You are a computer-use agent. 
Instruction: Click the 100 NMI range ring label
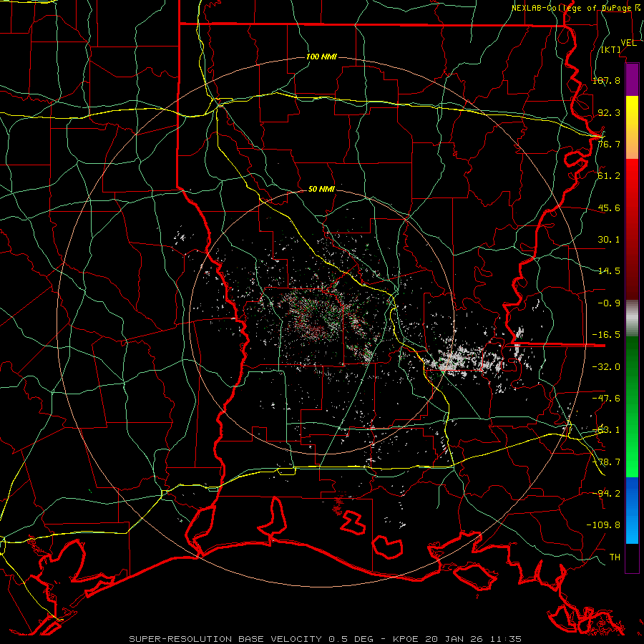point(321,57)
